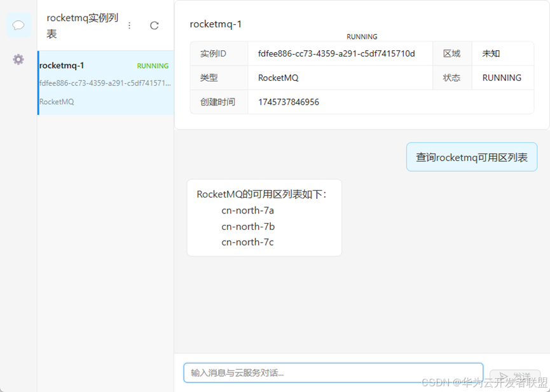
Task: Open the three-dot menu beside instance list title
Action: click(130, 25)
